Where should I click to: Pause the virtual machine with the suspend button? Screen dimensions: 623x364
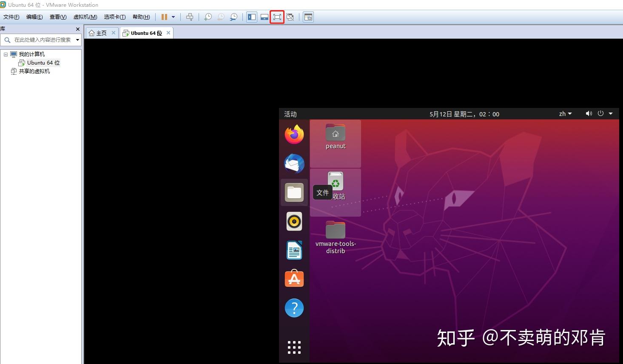(x=164, y=17)
